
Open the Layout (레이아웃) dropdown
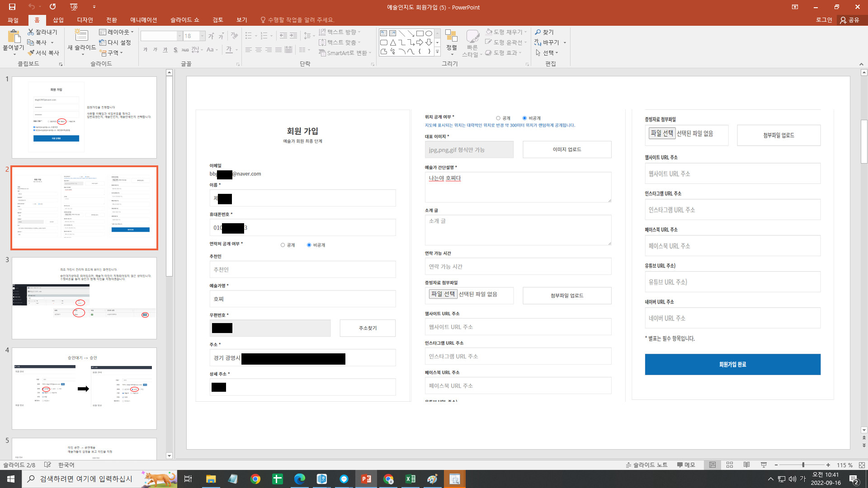[116, 32]
